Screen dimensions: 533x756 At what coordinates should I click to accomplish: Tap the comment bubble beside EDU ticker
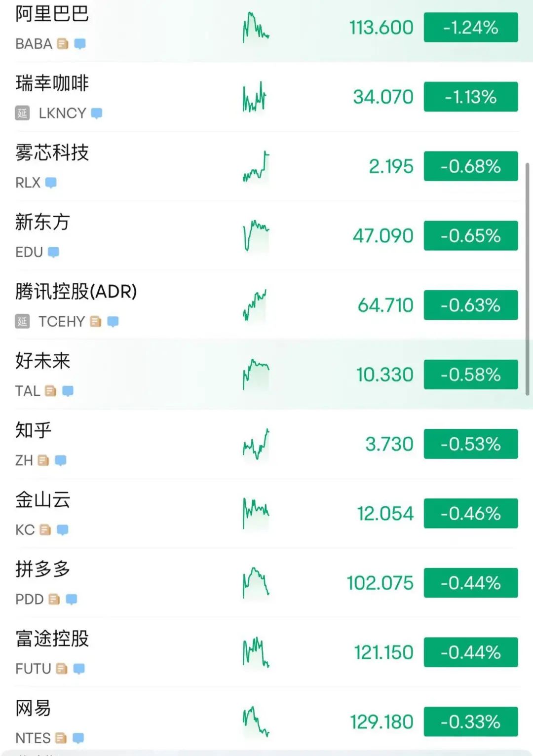pos(53,252)
